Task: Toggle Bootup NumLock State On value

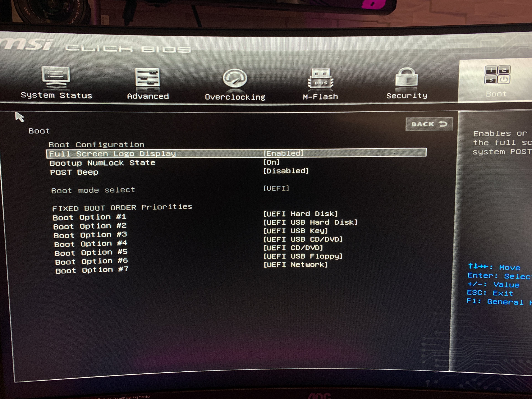Action: click(271, 162)
